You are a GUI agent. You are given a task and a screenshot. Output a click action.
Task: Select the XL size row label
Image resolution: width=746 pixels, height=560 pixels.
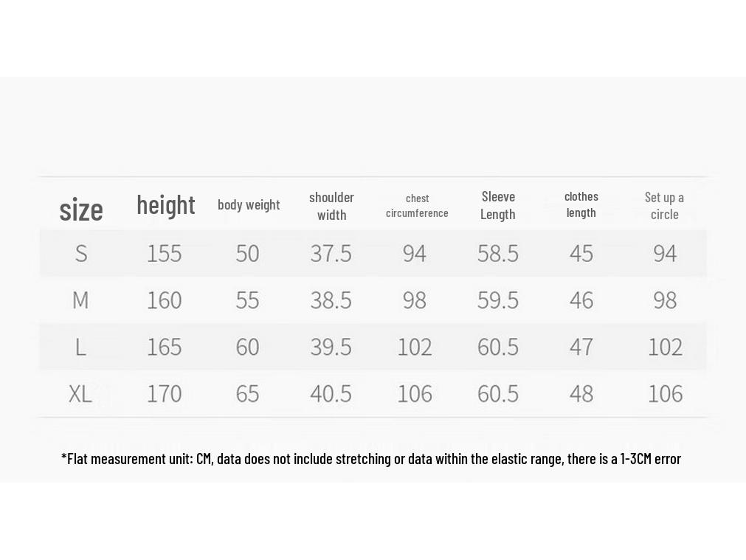click(x=80, y=394)
